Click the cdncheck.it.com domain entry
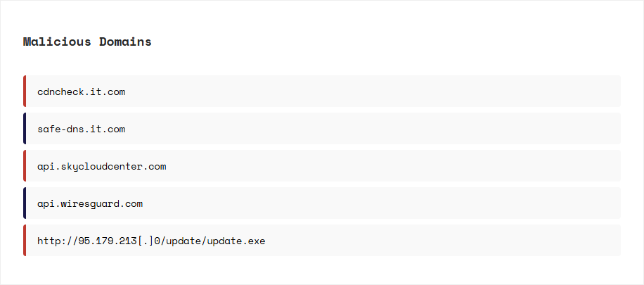The width and height of the screenshot is (644, 285). [81, 91]
